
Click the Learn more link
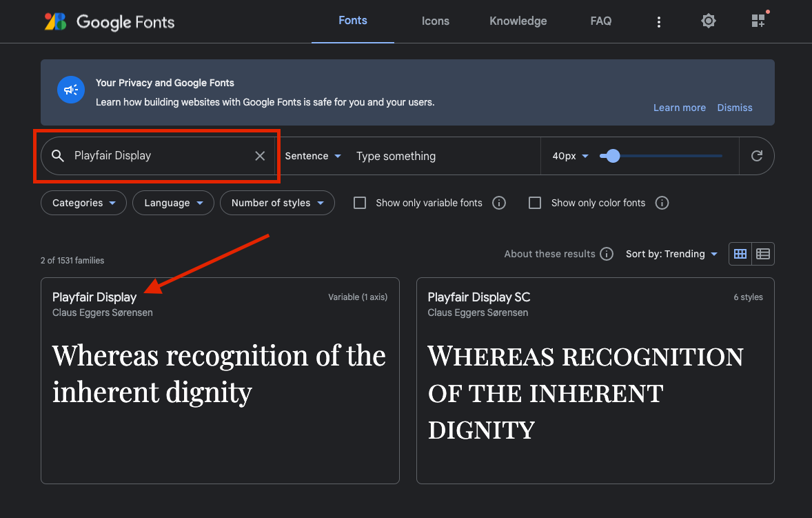[680, 108]
